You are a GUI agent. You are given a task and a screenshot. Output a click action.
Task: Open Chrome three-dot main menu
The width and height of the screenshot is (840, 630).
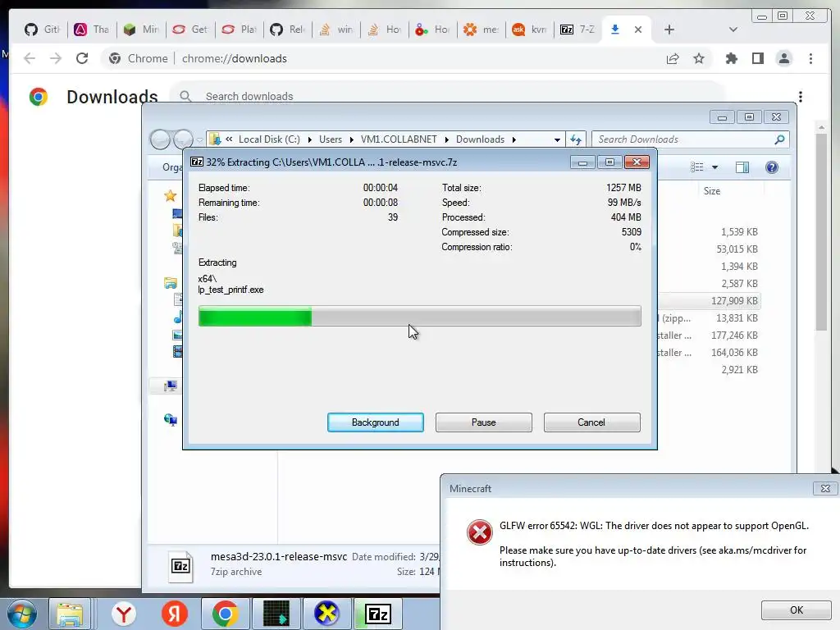(x=810, y=58)
